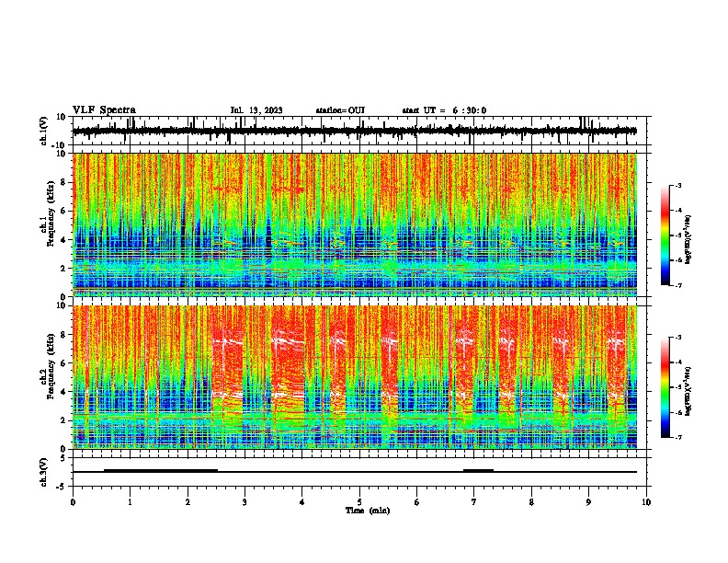Click the "ch.3(V)" bottom panel axis label
728x563 pixels.
[44, 472]
